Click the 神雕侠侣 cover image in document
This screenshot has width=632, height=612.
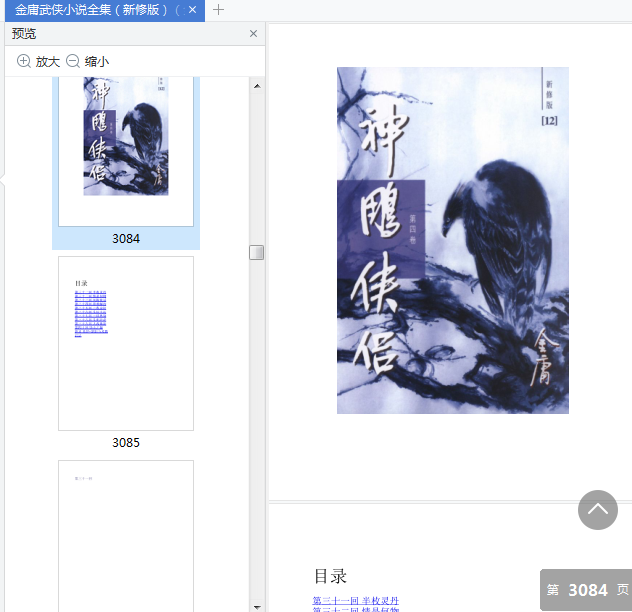click(x=453, y=240)
